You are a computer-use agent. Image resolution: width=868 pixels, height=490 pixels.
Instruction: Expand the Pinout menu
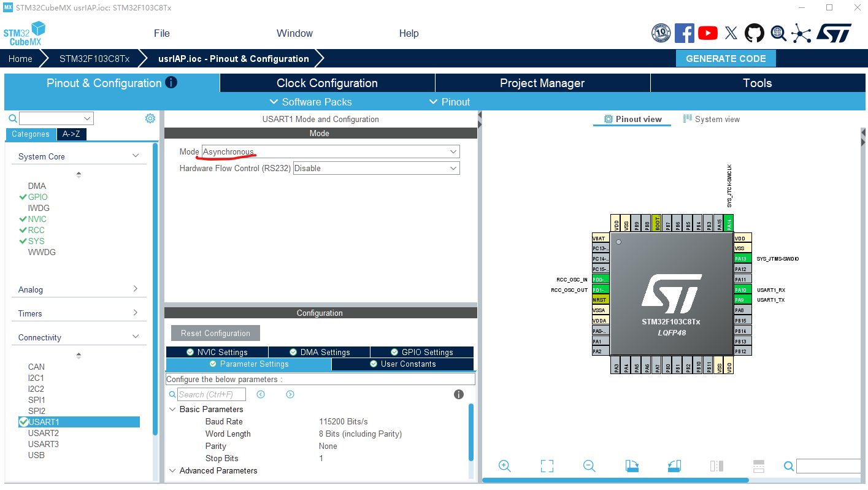pos(449,102)
